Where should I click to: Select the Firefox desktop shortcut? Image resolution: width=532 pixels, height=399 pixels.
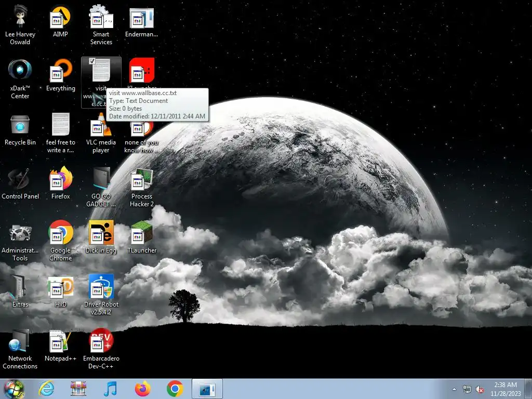[60, 183]
